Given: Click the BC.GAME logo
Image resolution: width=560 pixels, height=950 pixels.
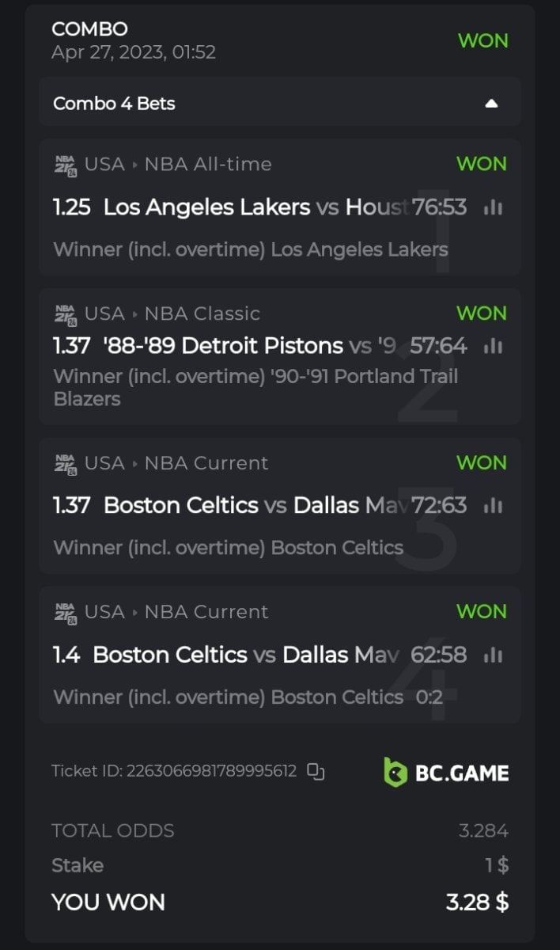Looking at the screenshot, I should click(446, 773).
